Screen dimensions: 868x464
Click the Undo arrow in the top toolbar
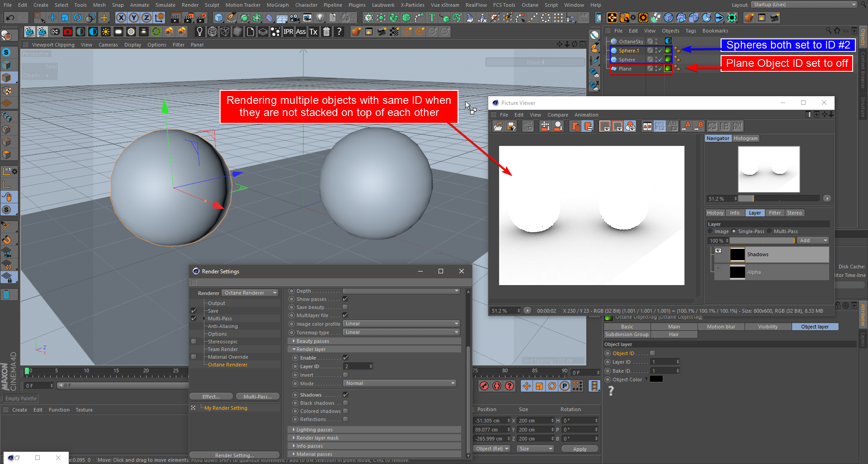coord(10,18)
